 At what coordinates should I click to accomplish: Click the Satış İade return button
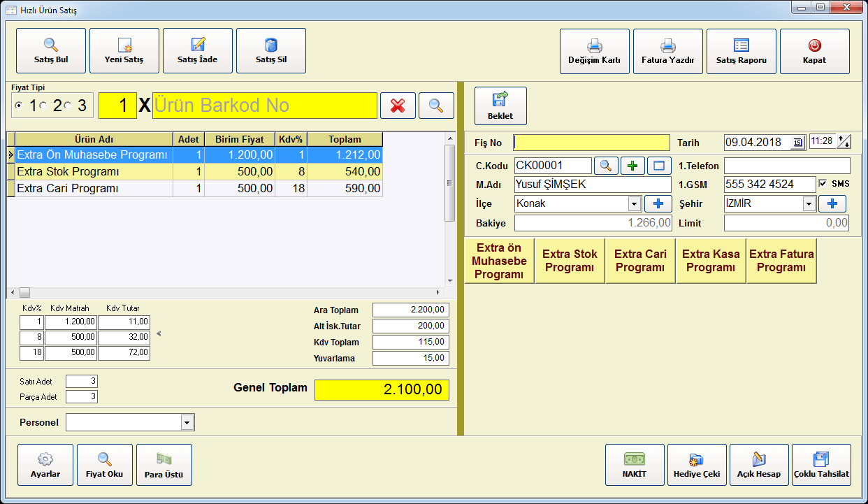(198, 50)
